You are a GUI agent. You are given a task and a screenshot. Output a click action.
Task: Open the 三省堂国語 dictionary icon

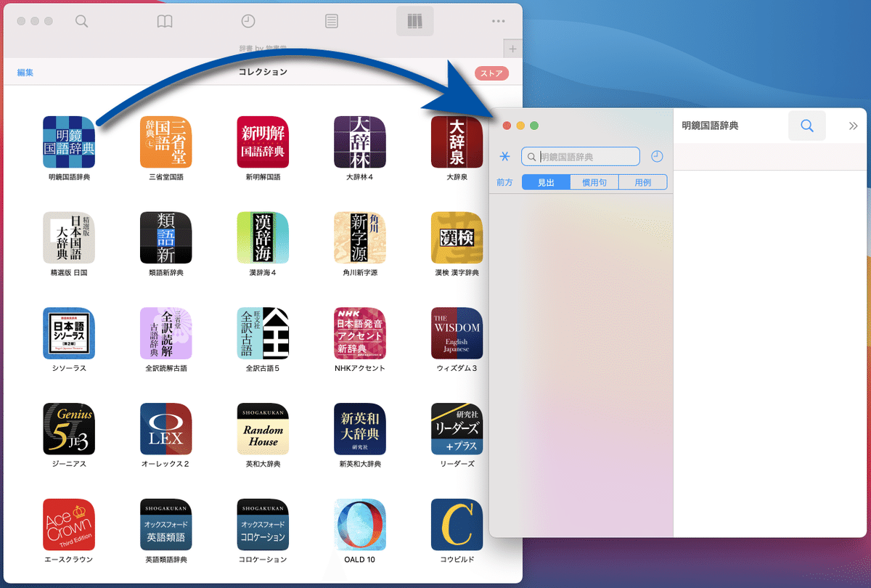[x=165, y=142]
